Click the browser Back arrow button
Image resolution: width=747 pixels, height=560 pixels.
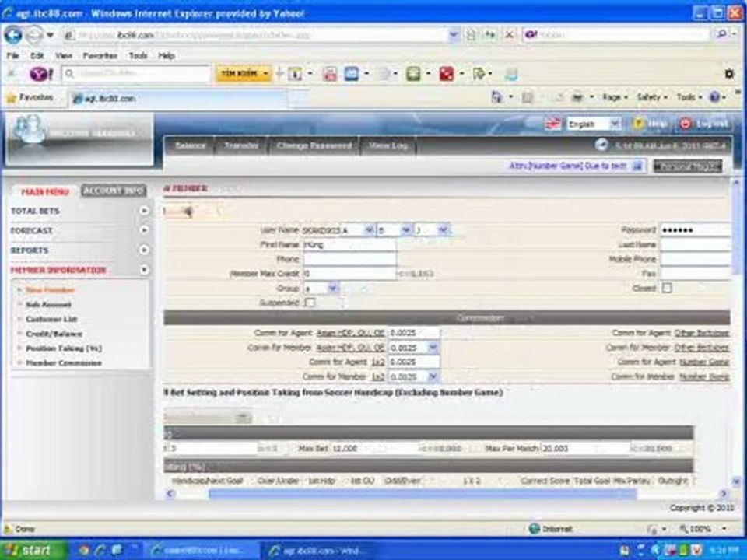[x=13, y=35]
